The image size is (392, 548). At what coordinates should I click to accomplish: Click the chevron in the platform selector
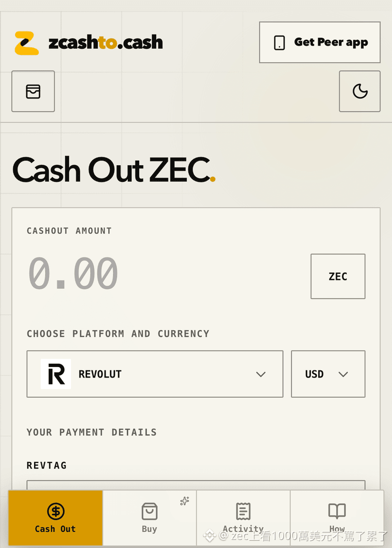(261, 374)
